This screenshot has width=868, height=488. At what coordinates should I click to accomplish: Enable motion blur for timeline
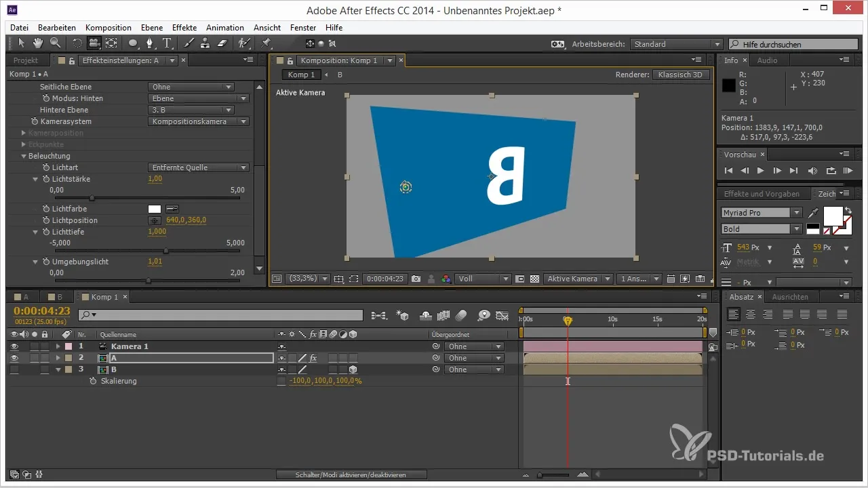(x=461, y=315)
